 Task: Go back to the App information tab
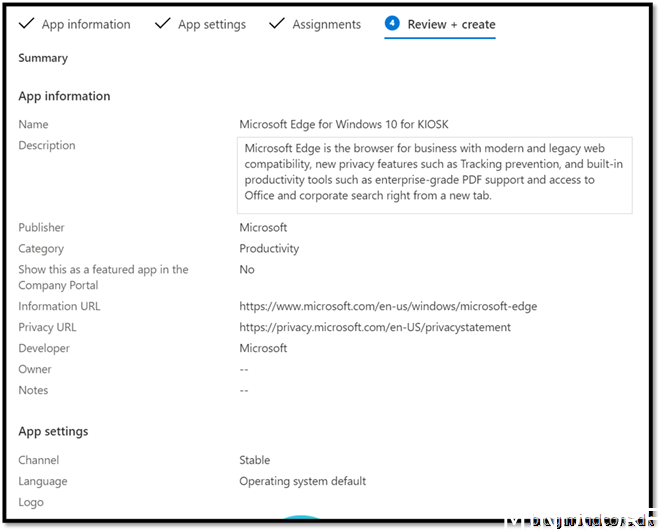pyautogui.click(x=86, y=24)
